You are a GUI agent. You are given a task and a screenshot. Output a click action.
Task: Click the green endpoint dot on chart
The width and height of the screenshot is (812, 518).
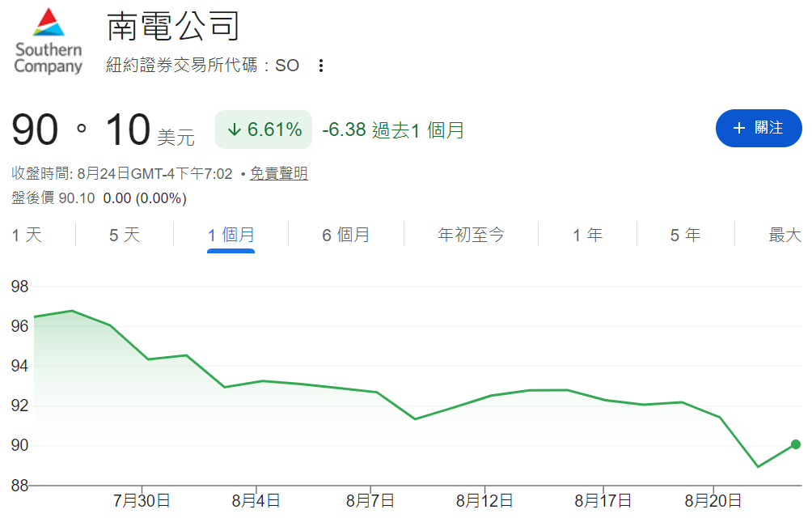[x=796, y=444]
